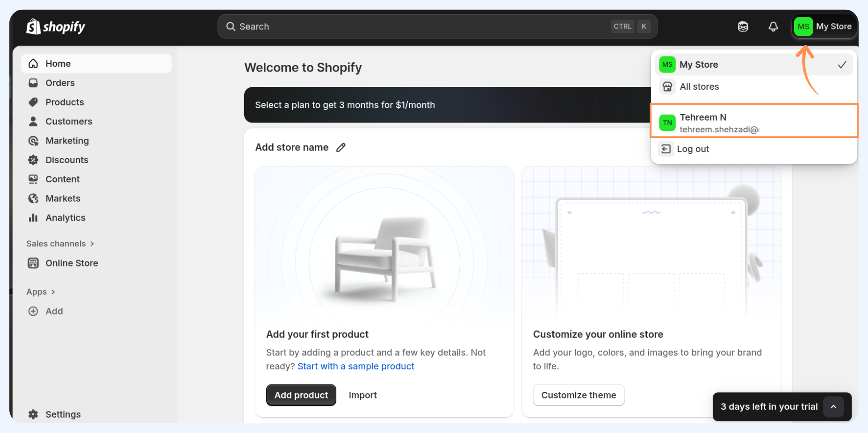Click the Online Store storefront icon

tap(33, 263)
